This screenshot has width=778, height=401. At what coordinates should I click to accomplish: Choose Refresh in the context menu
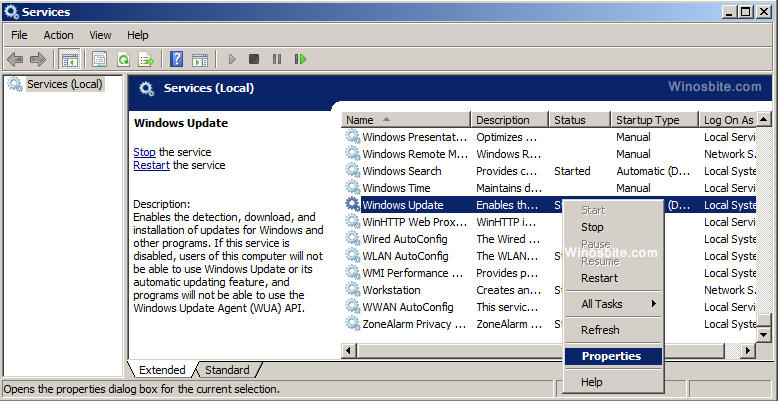pyautogui.click(x=614, y=330)
